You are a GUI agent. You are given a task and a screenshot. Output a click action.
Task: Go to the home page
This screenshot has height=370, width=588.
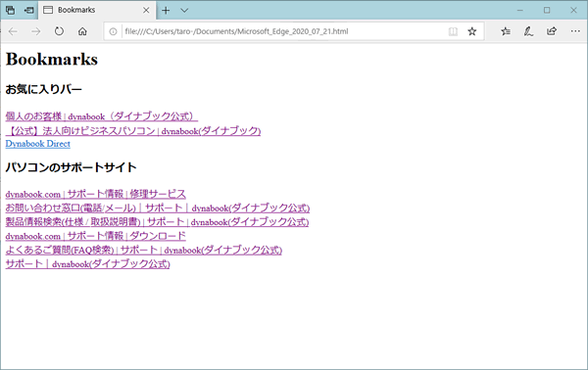82,31
